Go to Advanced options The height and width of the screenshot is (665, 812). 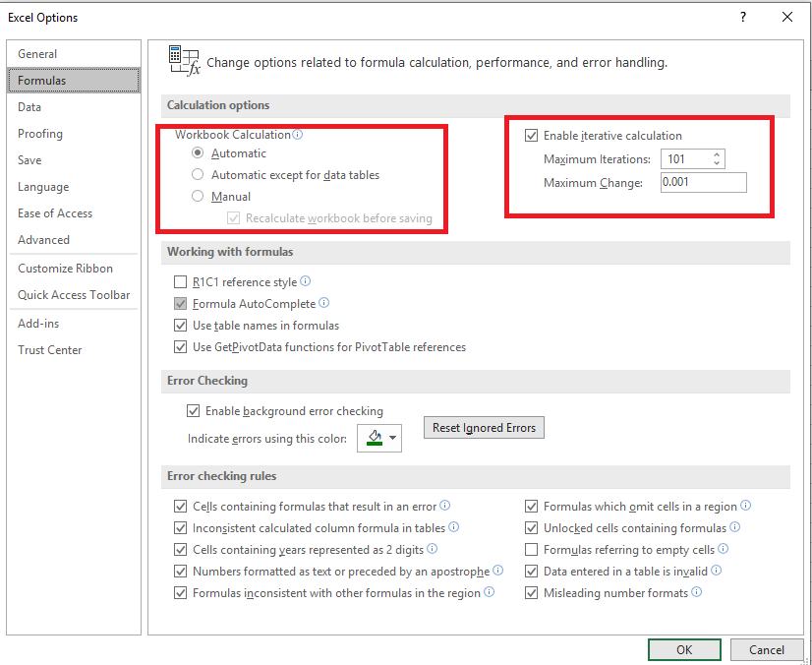[x=74, y=240]
